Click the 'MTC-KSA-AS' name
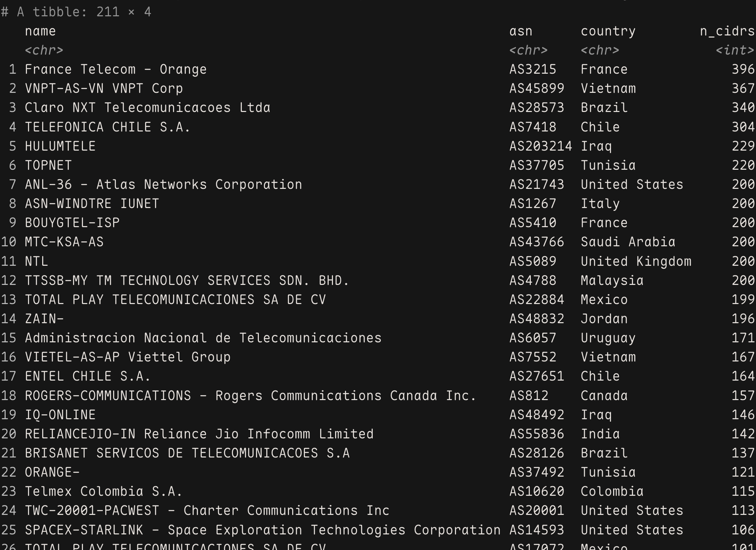This screenshot has height=550, width=756. [64, 242]
